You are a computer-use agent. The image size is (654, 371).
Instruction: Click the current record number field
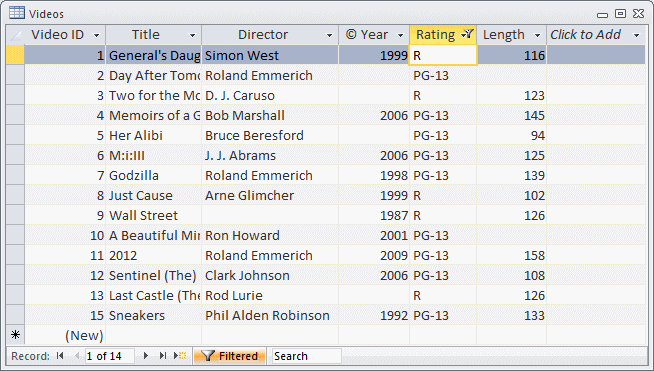[110, 356]
